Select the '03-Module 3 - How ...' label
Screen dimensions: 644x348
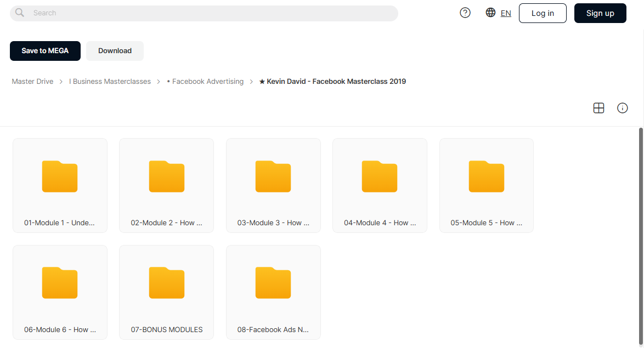tap(273, 223)
